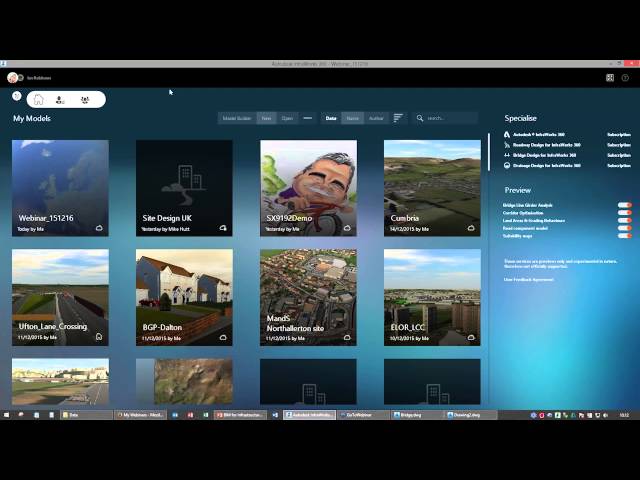Click the cloud icon on Site Design UK tile
Image resolution: width=640 pixels, height=480 pixels.
tap(223, 228)
